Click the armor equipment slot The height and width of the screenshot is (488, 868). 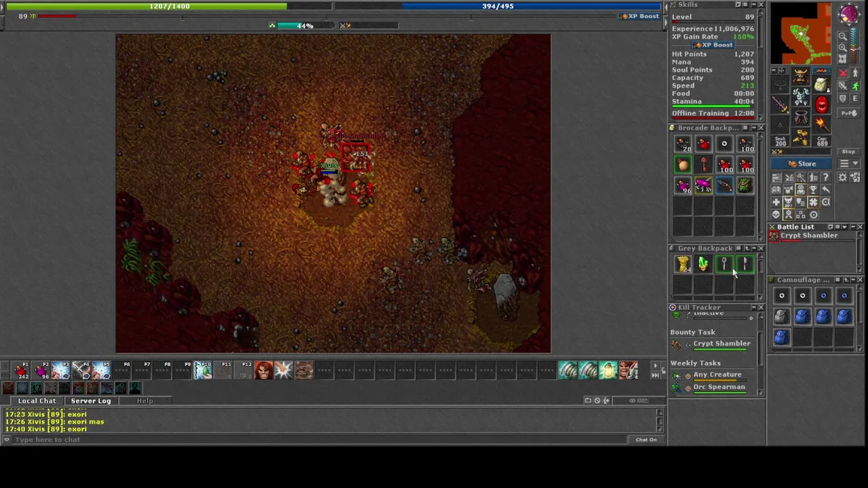tap(801, 96)
